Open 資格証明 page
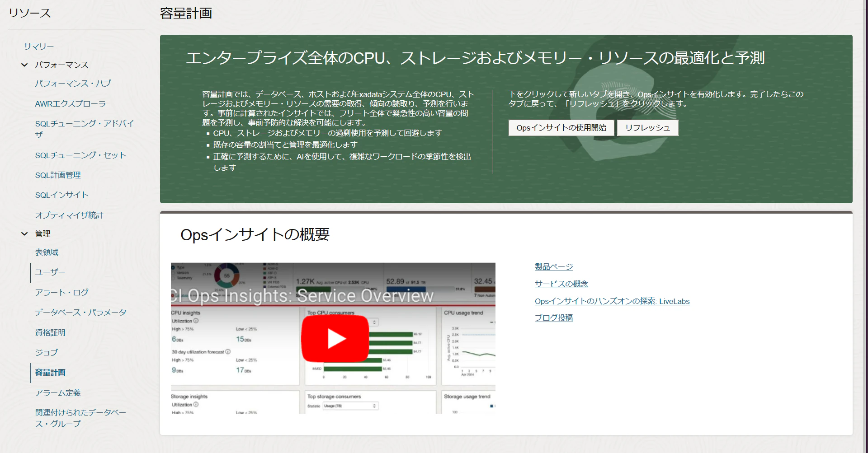The image size is (868, 453). click(x=50, y=333)
